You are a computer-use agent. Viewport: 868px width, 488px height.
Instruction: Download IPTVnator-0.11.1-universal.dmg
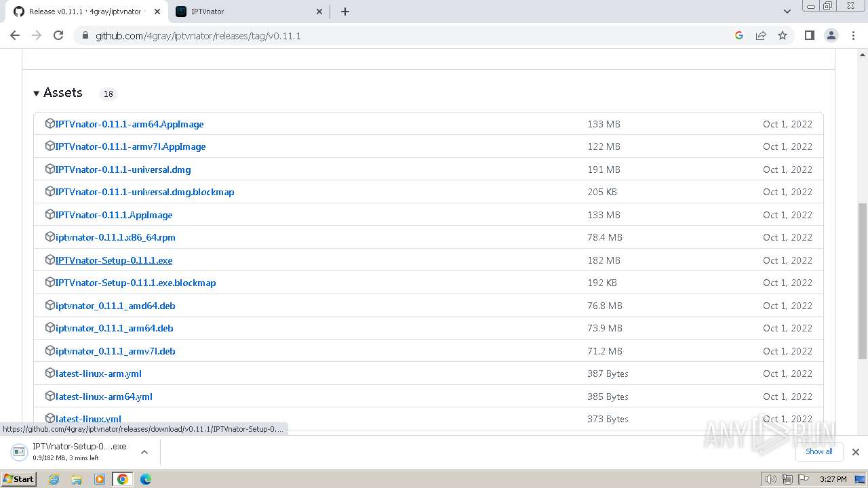point(123,169)
